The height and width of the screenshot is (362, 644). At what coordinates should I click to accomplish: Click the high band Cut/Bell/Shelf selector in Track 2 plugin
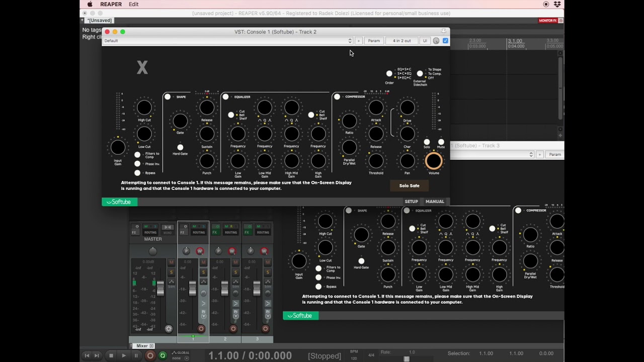(311, 115)
